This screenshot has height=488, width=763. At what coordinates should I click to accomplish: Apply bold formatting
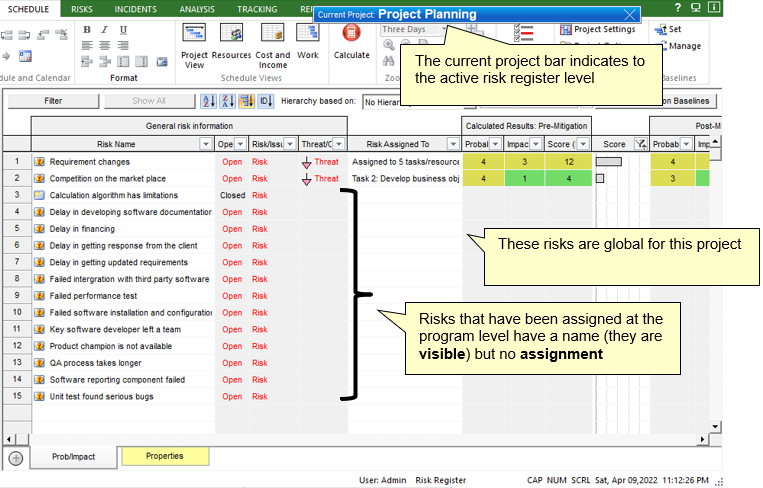87,29
